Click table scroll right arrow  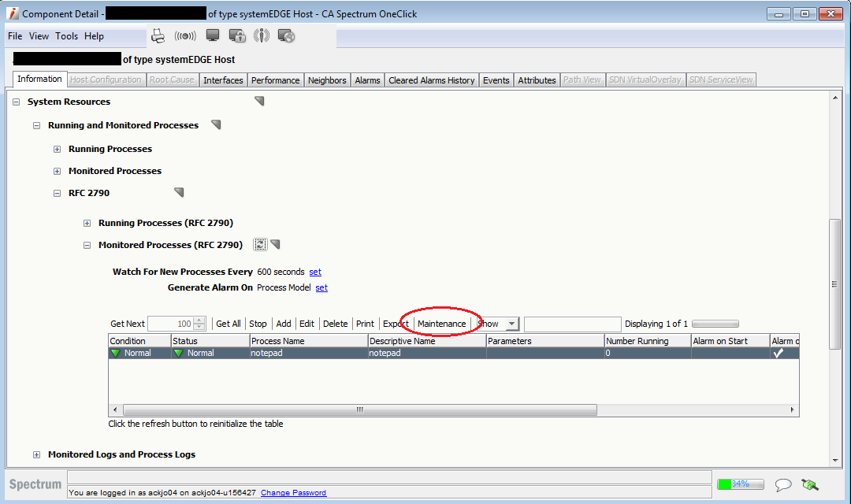click(x=793, y=409)
